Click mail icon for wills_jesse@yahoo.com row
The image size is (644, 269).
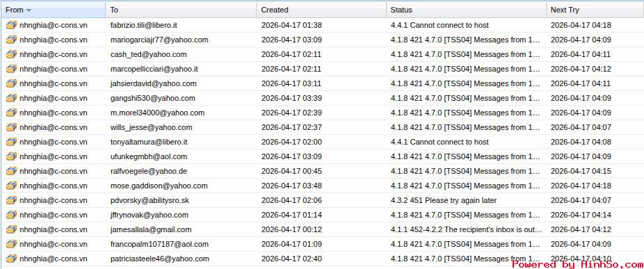[x=12, y=127]
